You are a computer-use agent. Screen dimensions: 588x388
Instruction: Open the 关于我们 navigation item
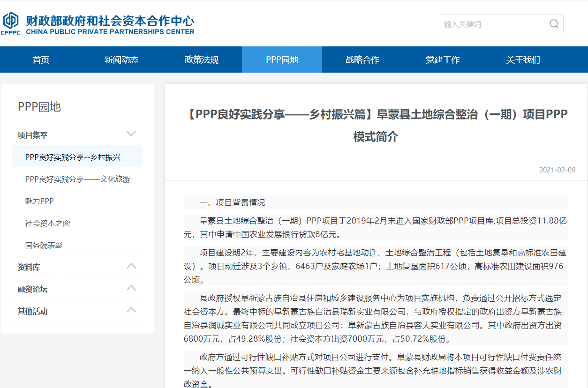click(523, 60)
